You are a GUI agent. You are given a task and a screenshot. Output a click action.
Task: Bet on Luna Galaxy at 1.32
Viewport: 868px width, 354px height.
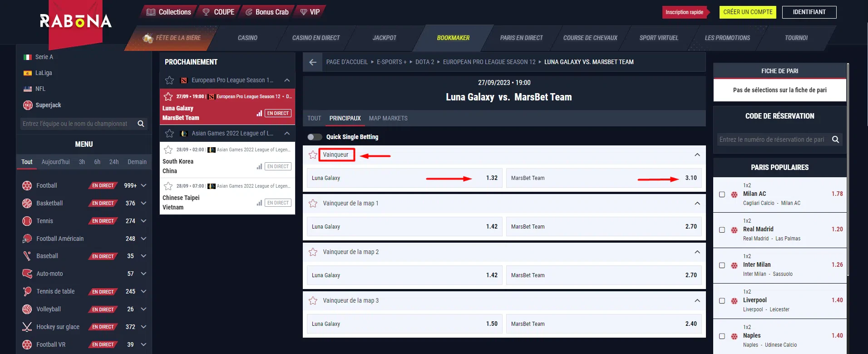[x=404, y=178]
